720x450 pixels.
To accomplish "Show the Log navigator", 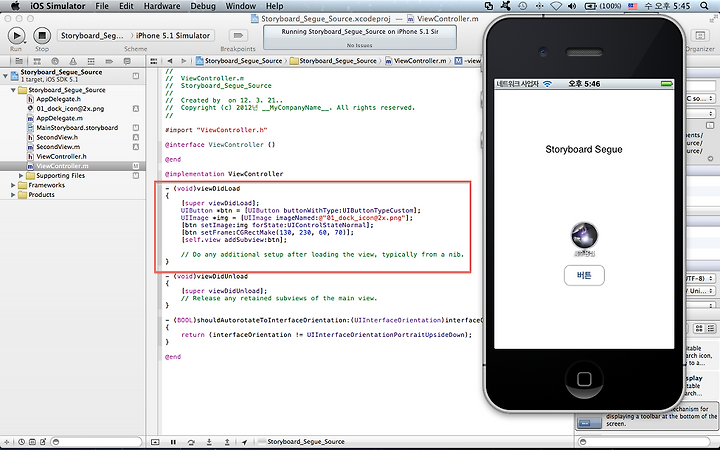I will point(127,61).
